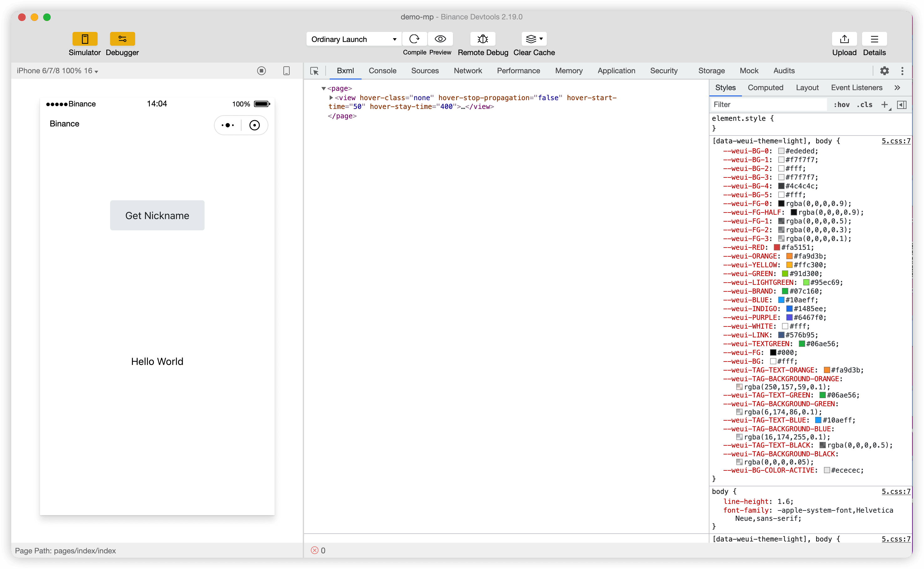This screenshot has height=569, width=924.
Task: Switch to the Performance tab
Action: click(x=518, y=71)
